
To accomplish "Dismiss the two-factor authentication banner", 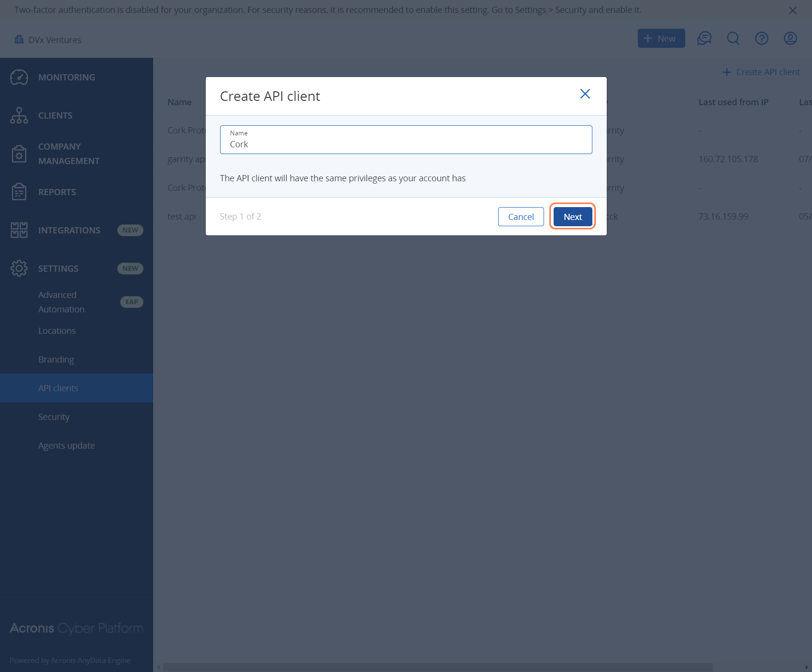I will [793, 10].
